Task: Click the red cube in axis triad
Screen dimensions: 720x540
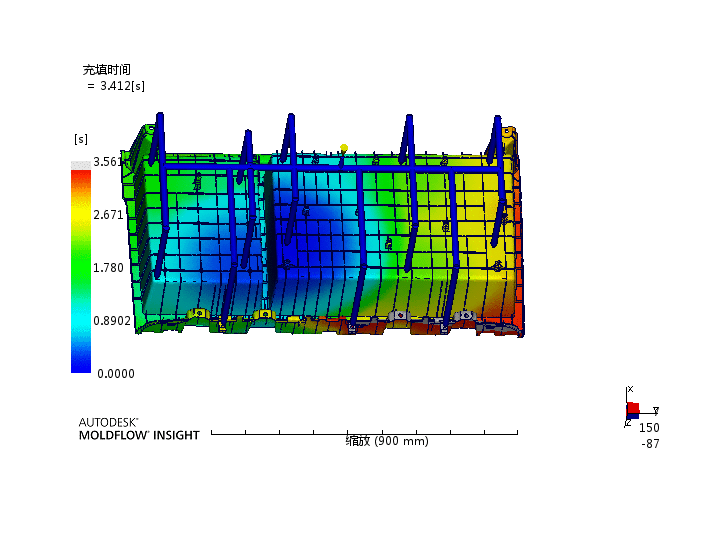Action: click(x=632, y=408)
